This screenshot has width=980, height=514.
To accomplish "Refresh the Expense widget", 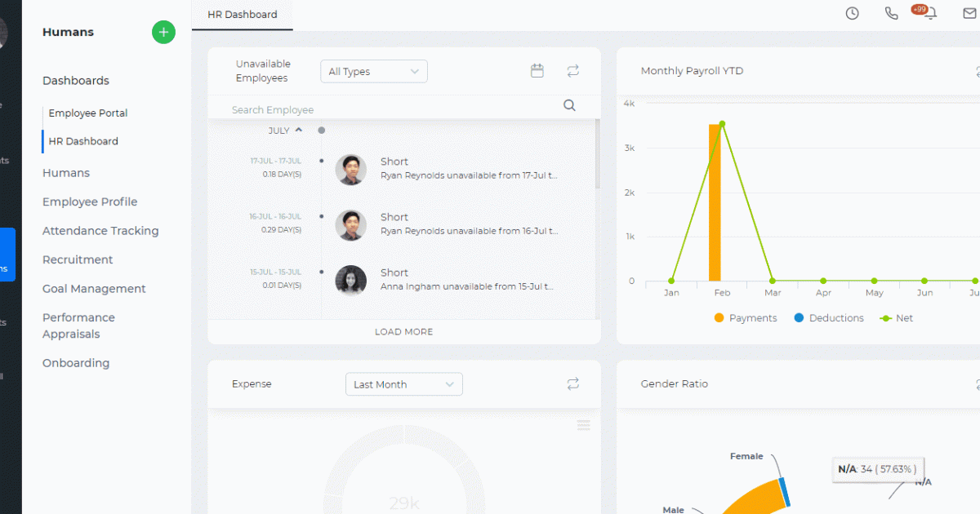I will point(572,383).
